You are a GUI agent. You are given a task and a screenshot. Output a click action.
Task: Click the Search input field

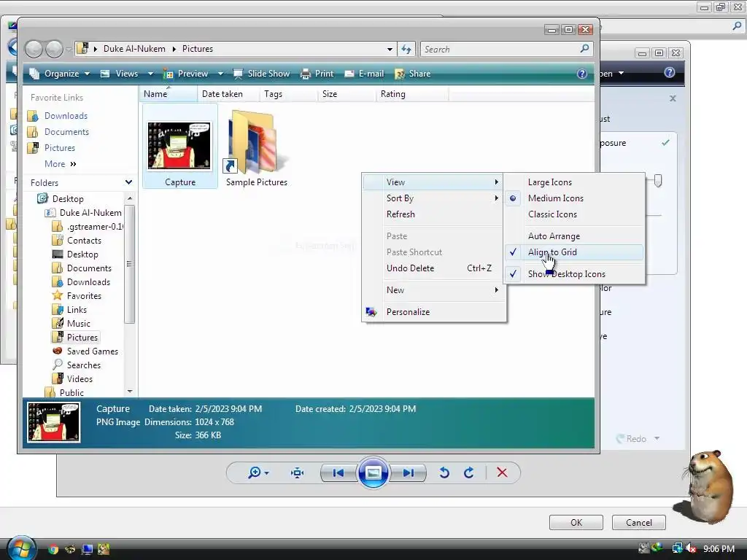click(500, 49)
